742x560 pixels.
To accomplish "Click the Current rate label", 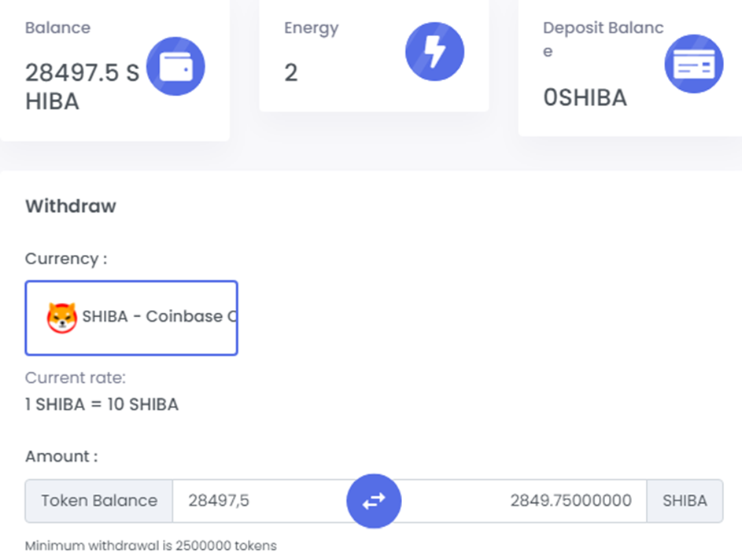I will (x=76, y=378).
